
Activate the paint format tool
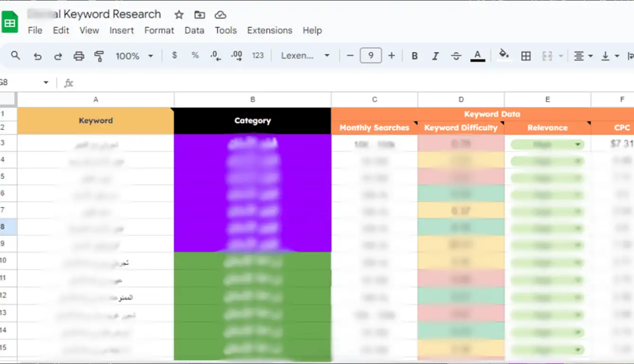[x=99, y=56]
